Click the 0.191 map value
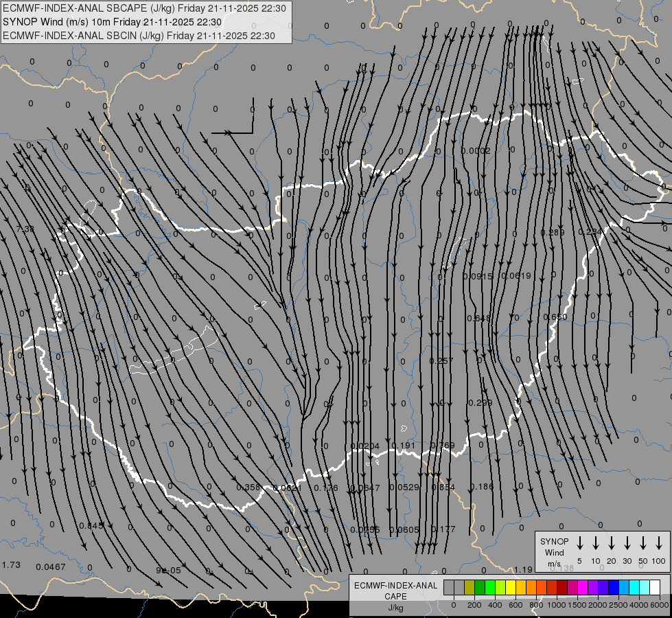 (404, 445)
